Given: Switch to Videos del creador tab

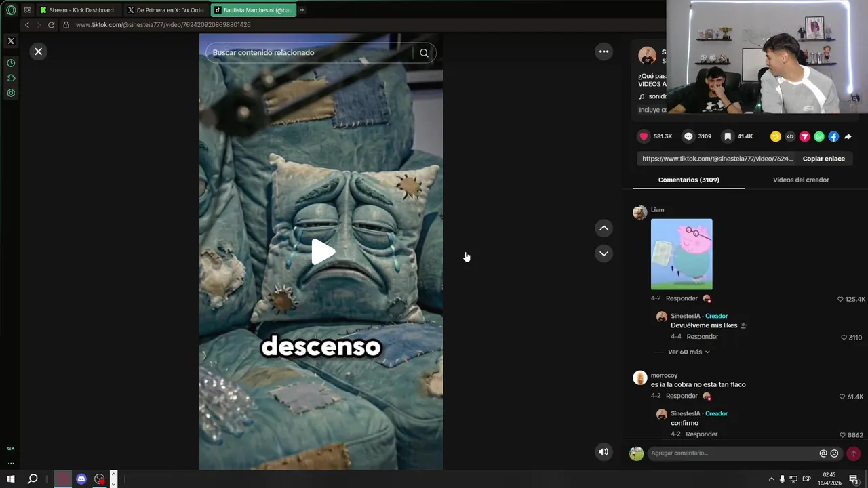Looking at the screenshot, I should (801, 180).
